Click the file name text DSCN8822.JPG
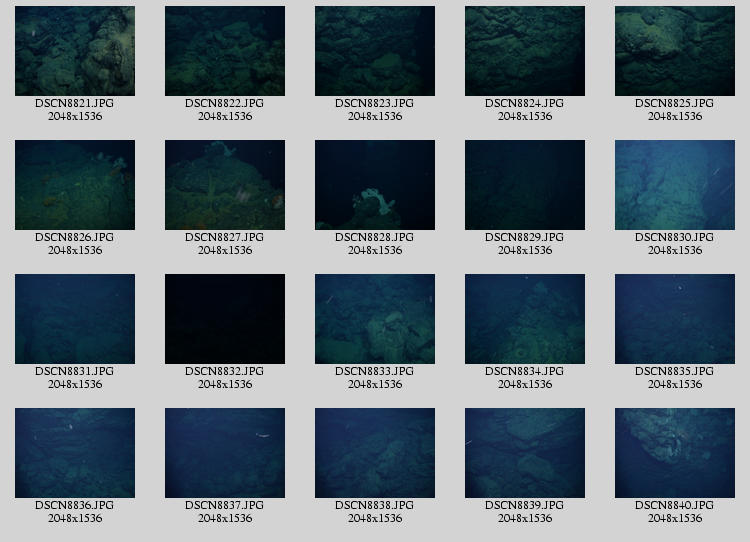 point(225,103)
